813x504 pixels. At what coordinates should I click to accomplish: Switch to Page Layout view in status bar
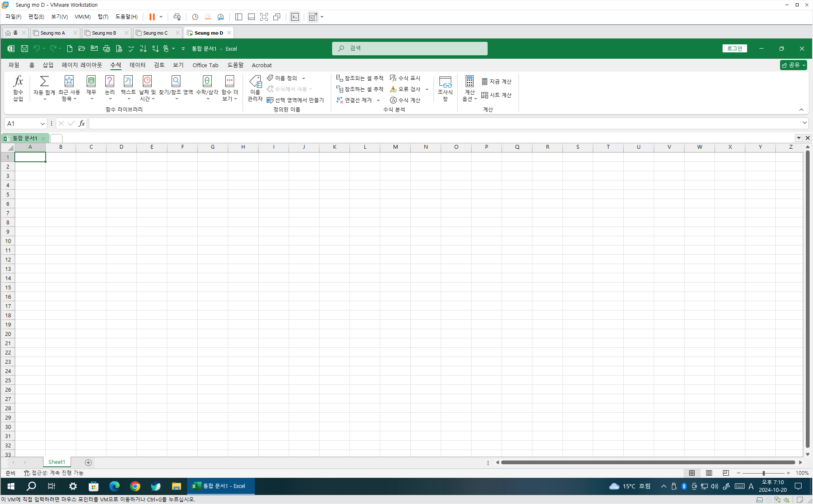709,473
